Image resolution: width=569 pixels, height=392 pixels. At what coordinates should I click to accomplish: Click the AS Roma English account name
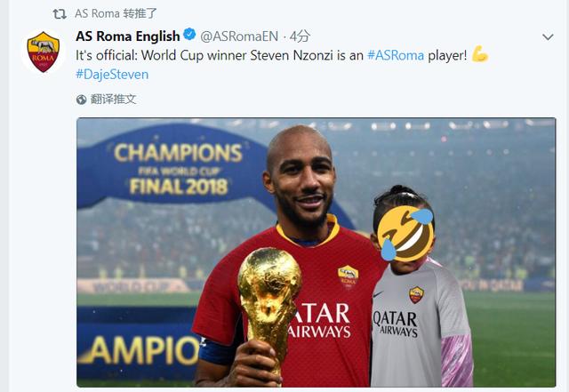click(128, 36)
